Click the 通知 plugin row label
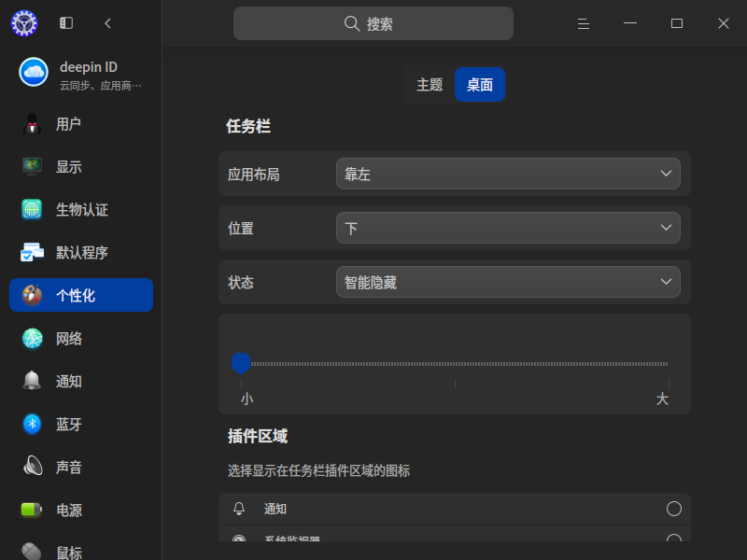Image resolution: width=747 pixels, height=560 pixels. tap(275, 509)
